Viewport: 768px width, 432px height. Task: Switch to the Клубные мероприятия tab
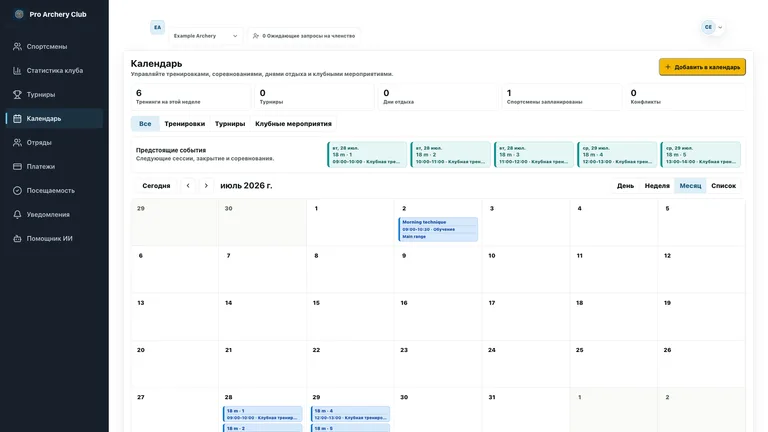(293, 124)
